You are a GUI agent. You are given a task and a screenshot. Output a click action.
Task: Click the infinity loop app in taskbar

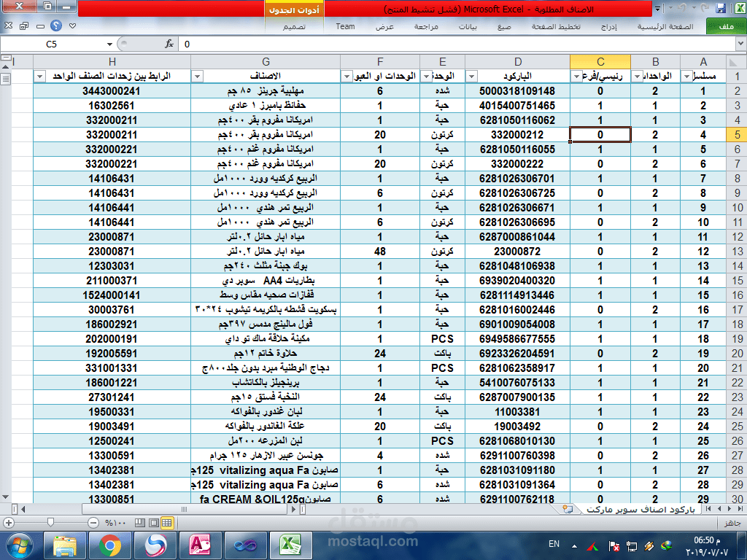tap(245, 545)
